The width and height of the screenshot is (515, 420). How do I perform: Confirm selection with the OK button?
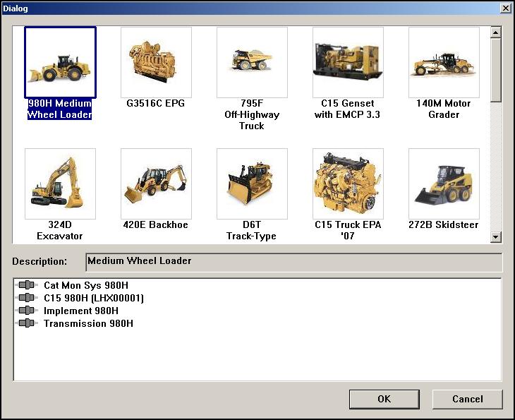coord(384,400)
